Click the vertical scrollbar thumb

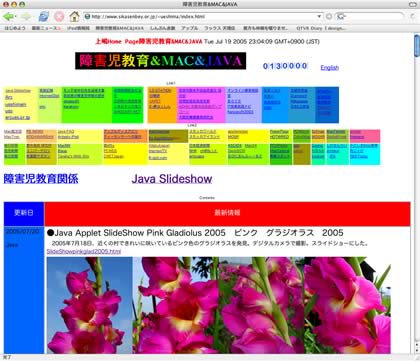click(x=417, y=45)
